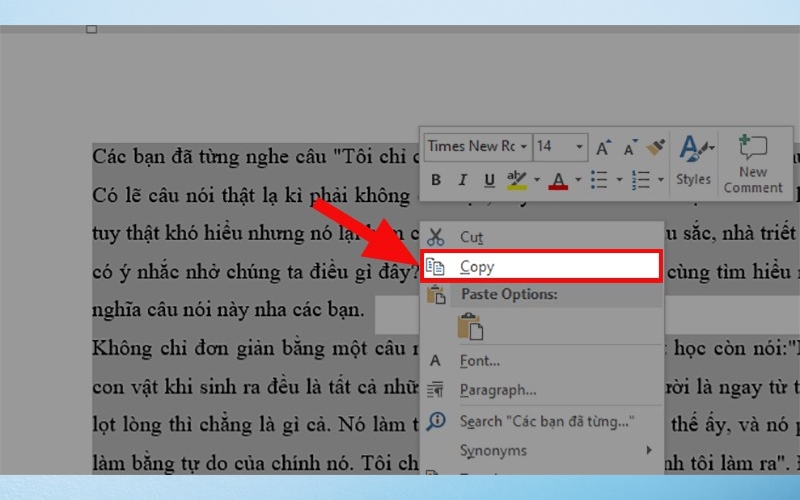Screen dimensions: 800x500
Task: Expand the Synonyms submenu arrow
Action: click(x=649, y=450)
